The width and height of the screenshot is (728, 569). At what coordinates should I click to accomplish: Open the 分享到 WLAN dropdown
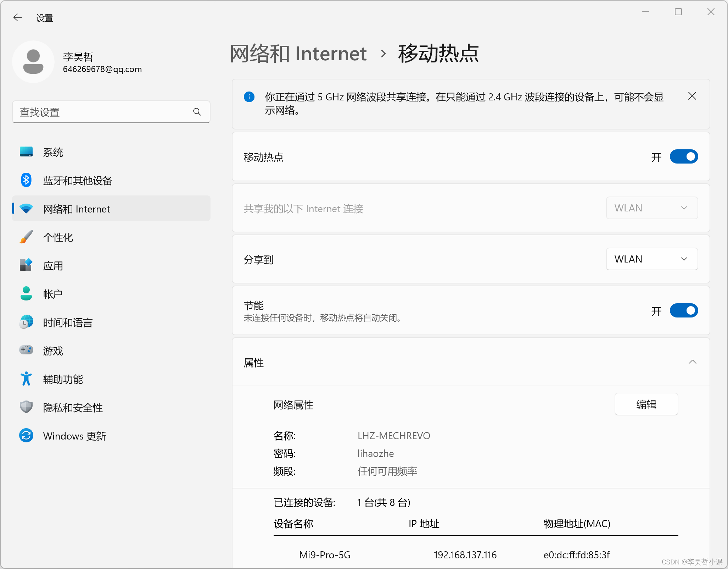click(651, 259)
